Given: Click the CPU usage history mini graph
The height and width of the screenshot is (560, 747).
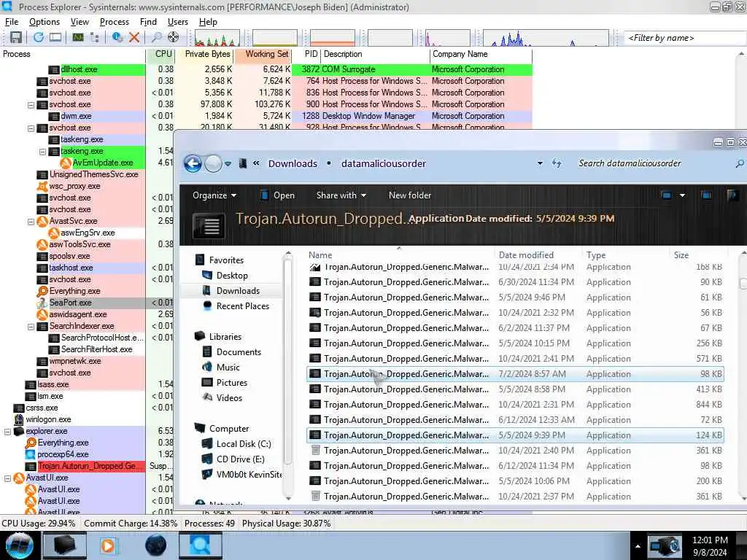Looking at the screenshot, I should (x=217, y=38).
